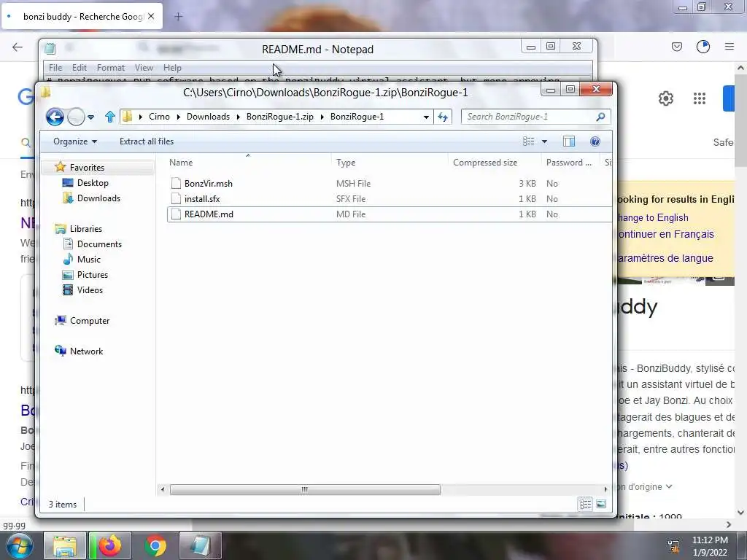Viewport: 747px width, 560px height.
Task: Select the README.md file
Action: click(209, 214)
